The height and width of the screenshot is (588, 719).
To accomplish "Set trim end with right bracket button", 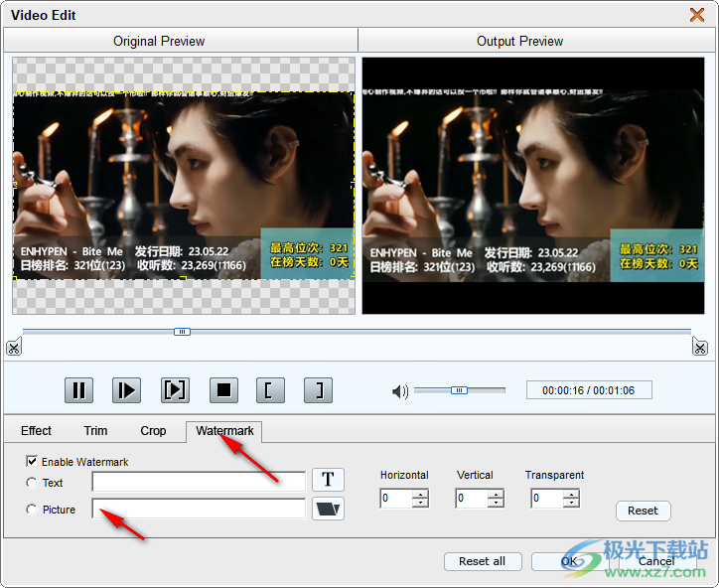I will pyautogui.click(x=318, y=390).
